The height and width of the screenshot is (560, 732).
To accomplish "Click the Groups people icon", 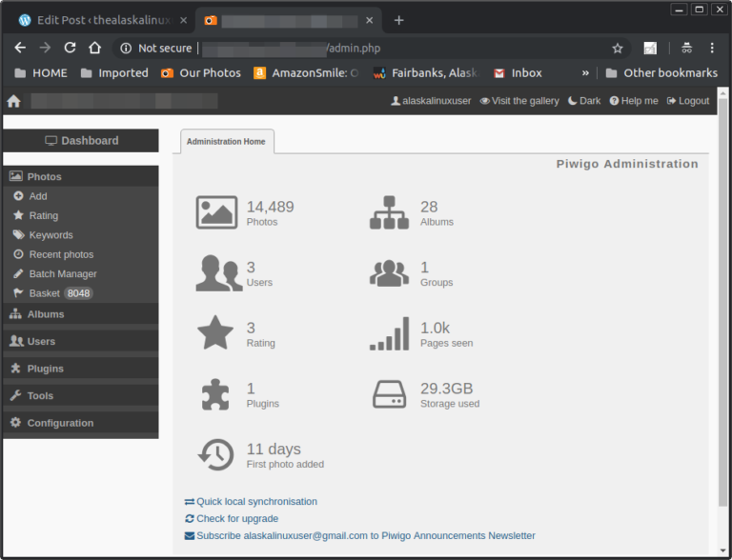I will pyautogui.click(x=389, y=273).
